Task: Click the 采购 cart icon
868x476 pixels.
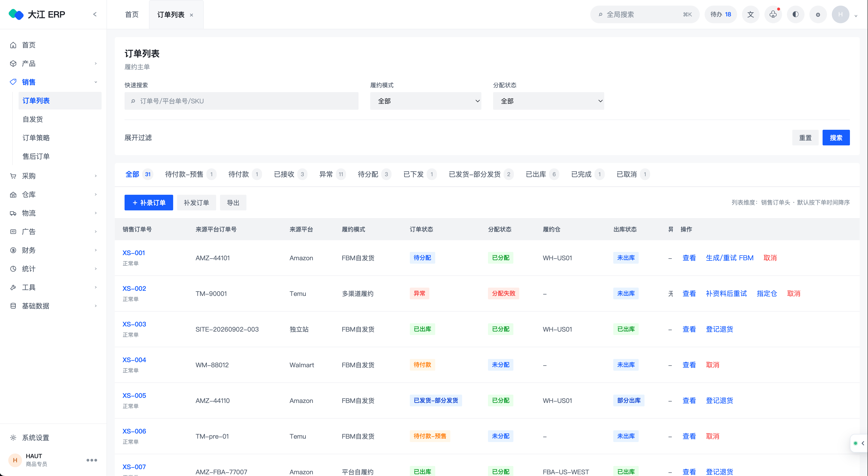Action: [x=13, y=176]
